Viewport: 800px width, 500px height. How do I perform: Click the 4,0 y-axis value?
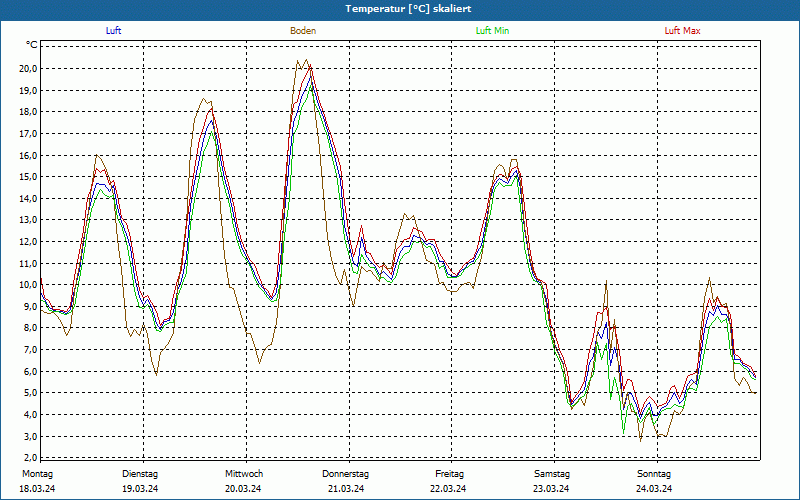pos(30,414)
